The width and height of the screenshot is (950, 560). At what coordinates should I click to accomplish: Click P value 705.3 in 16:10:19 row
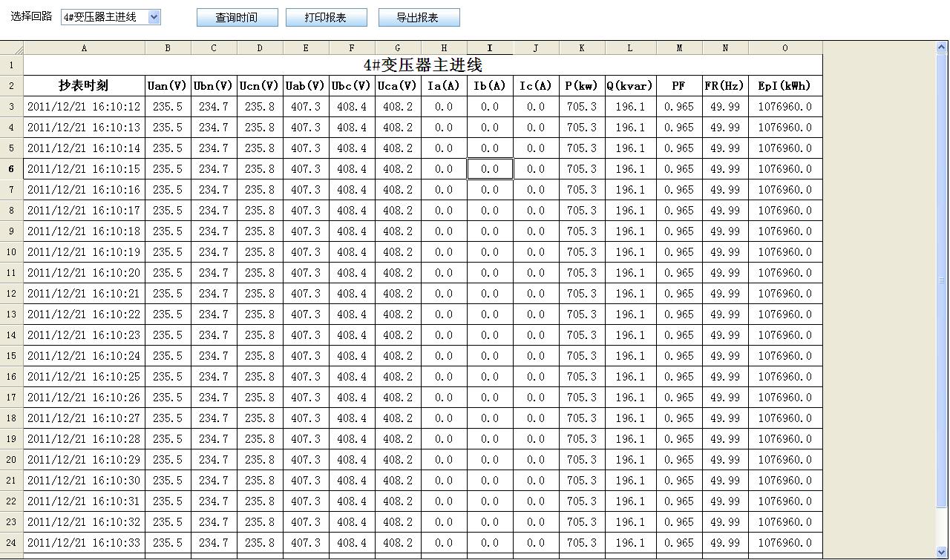tap(582, 252)
